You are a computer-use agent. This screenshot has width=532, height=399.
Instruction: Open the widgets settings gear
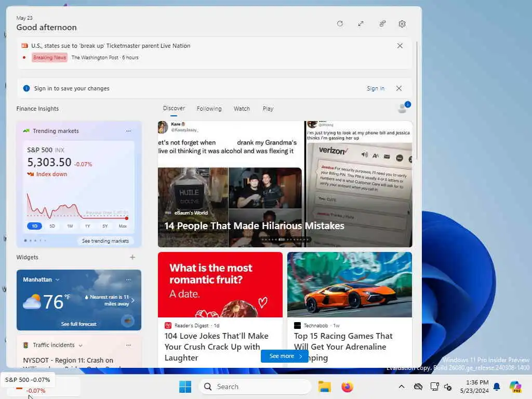402,24
